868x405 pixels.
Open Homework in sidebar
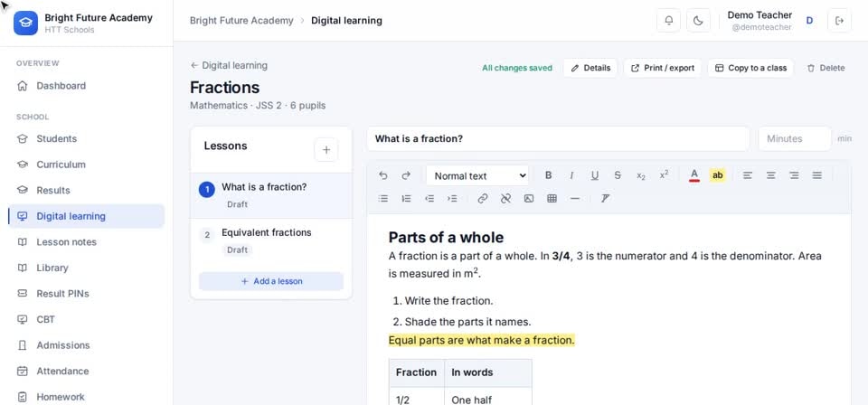click(x=87, y=397)
